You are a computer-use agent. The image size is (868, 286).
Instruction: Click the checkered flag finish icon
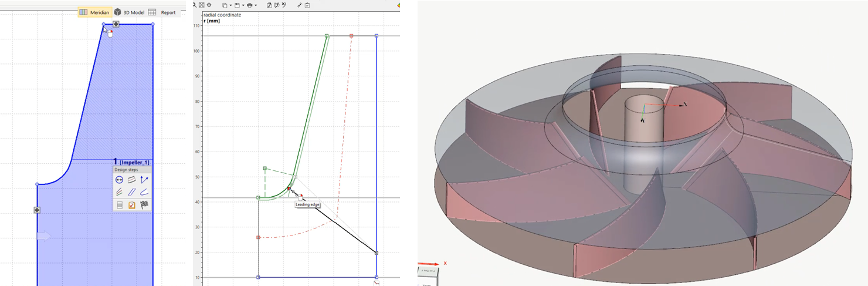pos(144,205)
